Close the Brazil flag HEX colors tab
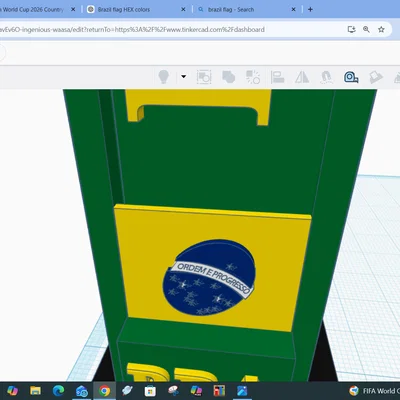Image resolution: width=400 pixels, height=400 pixels. pos(183,10)
